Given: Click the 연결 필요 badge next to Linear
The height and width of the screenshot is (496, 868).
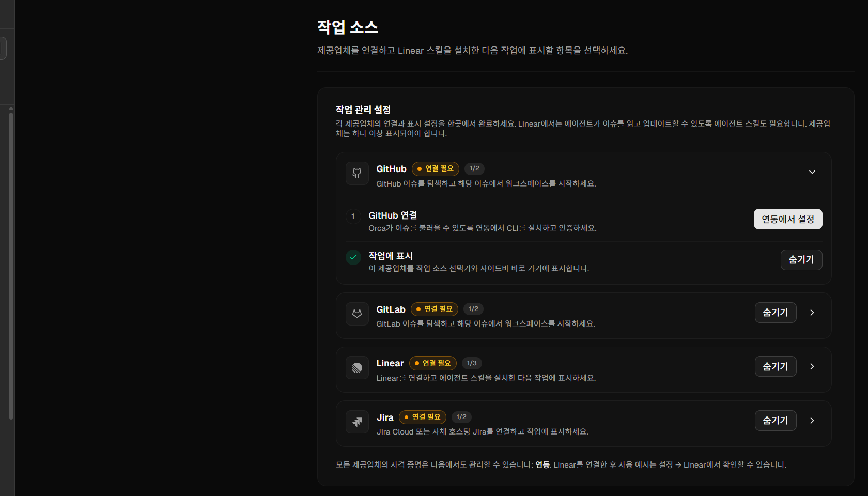Looking at the screenshot, I should 433,363.
